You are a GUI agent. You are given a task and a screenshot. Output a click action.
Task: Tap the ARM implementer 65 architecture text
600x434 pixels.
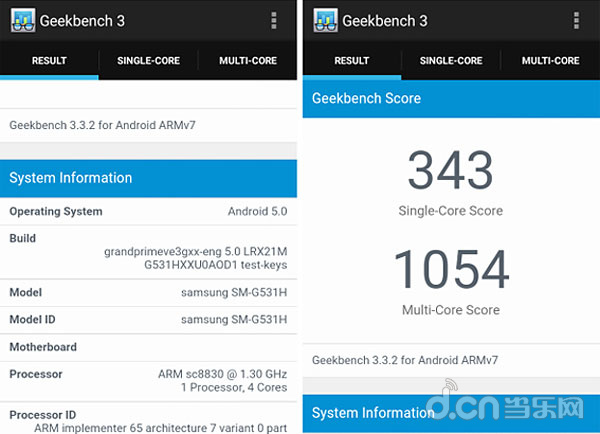tap(161, 428)
